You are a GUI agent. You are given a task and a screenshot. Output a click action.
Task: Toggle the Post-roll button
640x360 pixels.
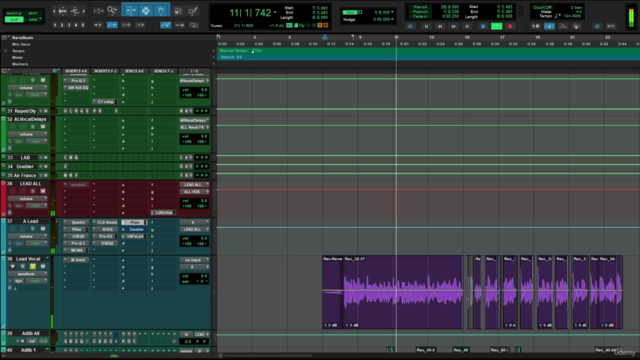pyautogui.click(x=420, y=12)
